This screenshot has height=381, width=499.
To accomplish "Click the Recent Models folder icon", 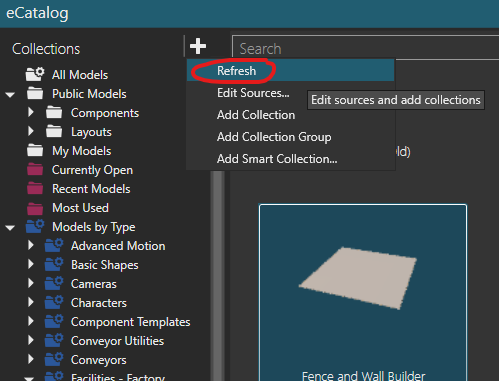I will click(x=35, y=189).
